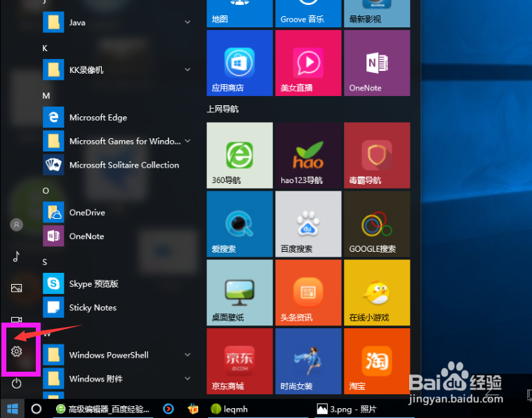The image size is (532, 418).
Task: Open the 地图 tile
Action: [239, 13]
